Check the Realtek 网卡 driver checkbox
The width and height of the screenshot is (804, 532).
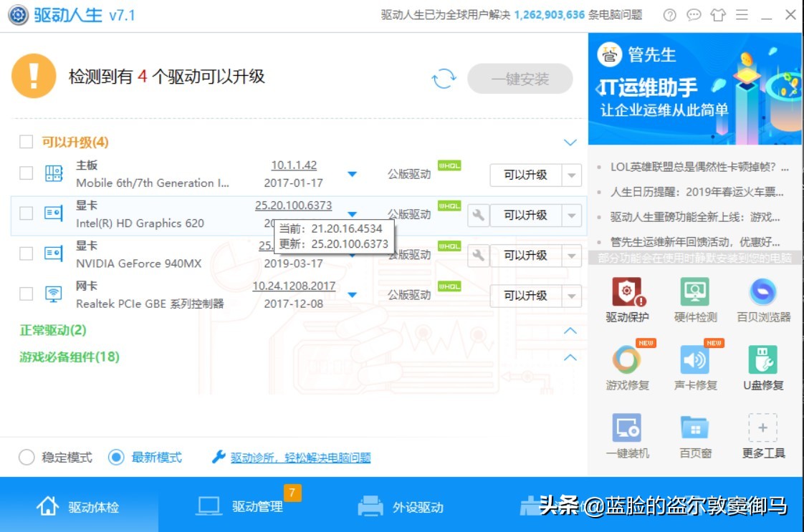pyautogui.click(x=26, y=293)
